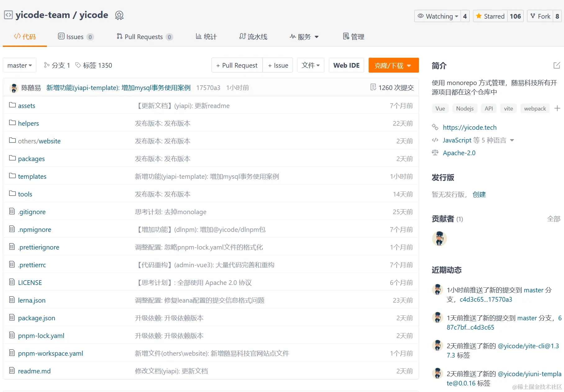Open the c4d3c65...17570a3 compare link
Viewport: 564px width, 392px height.
point(486,299)
